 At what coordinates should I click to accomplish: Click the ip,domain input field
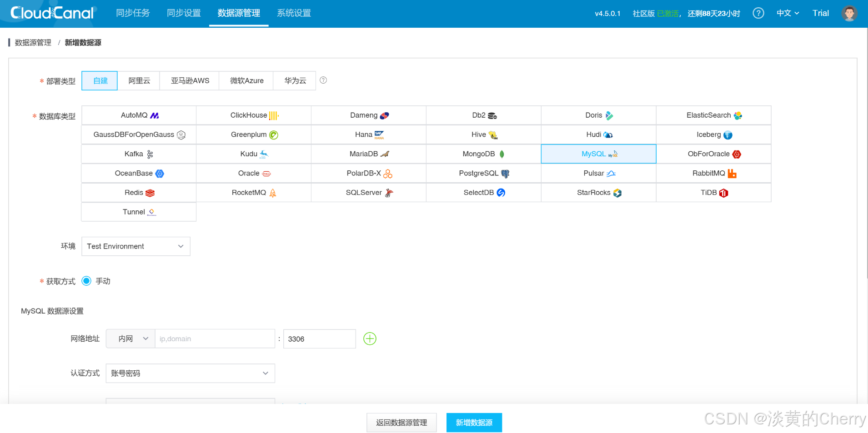(215, 339)
